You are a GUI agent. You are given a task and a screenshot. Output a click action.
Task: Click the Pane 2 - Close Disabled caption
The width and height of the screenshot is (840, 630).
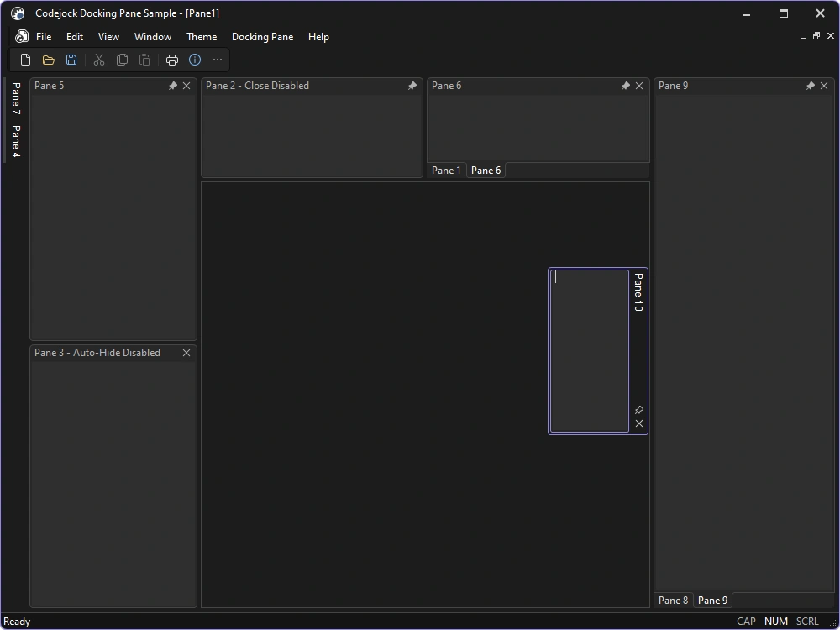(257, 86)
